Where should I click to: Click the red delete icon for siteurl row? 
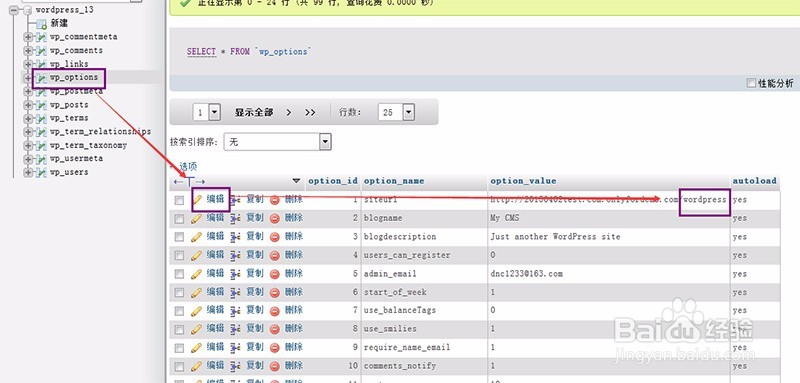click(275, 200)
